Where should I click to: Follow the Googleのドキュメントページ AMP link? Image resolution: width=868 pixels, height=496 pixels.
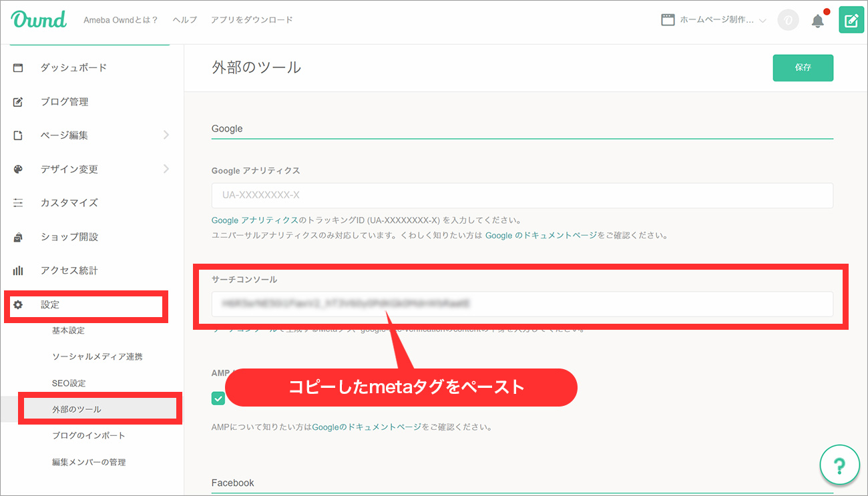367,427
